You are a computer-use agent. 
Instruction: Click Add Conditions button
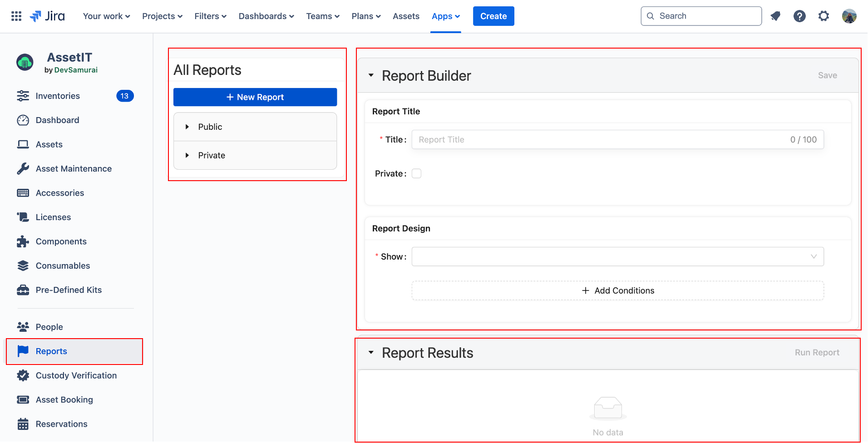[617, 290]
